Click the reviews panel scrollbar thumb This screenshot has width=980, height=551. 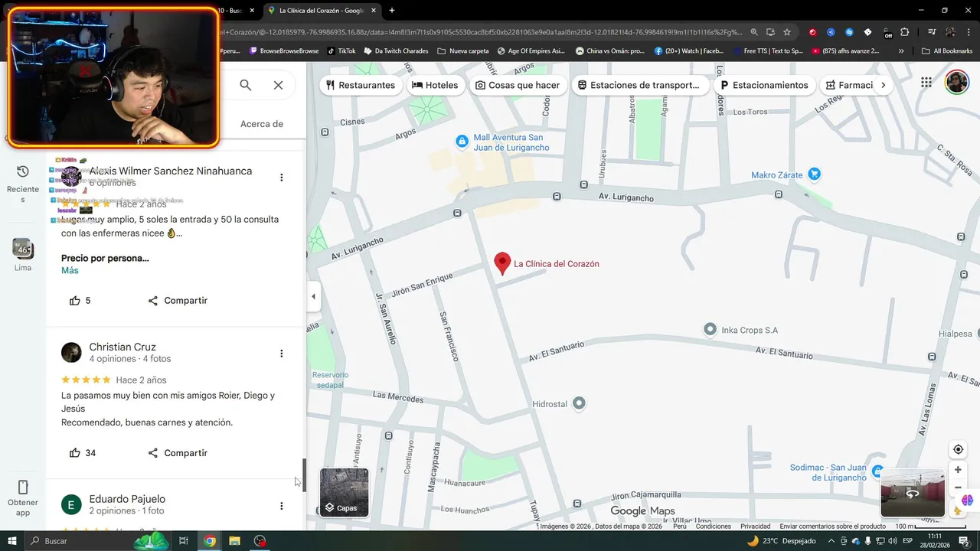pos(304,474)
